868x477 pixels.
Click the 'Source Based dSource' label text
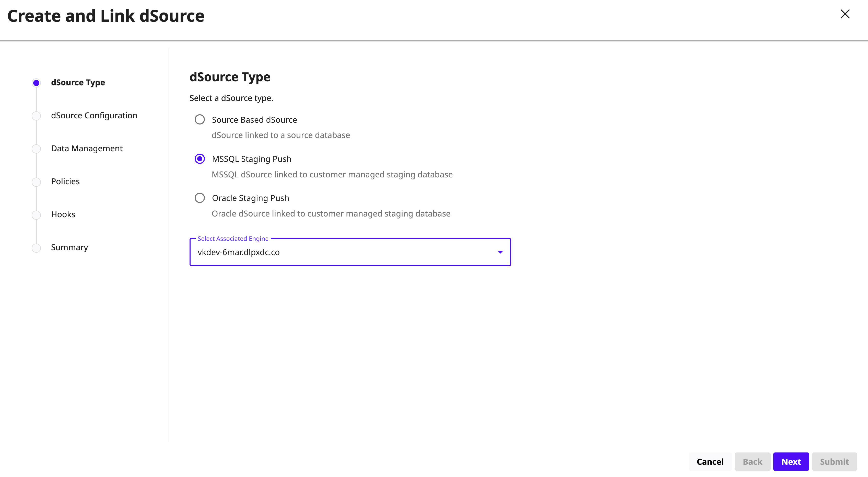(254, 120)
